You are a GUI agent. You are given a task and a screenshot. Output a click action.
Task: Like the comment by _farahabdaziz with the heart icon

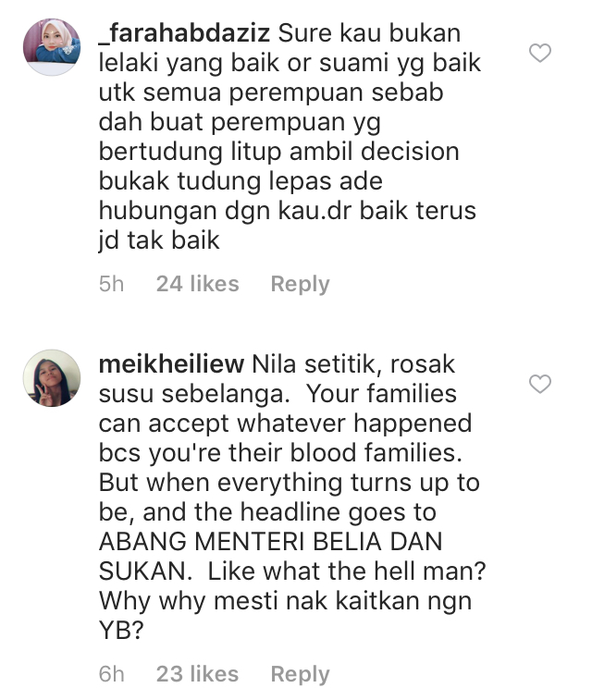[x=540, y=53]
